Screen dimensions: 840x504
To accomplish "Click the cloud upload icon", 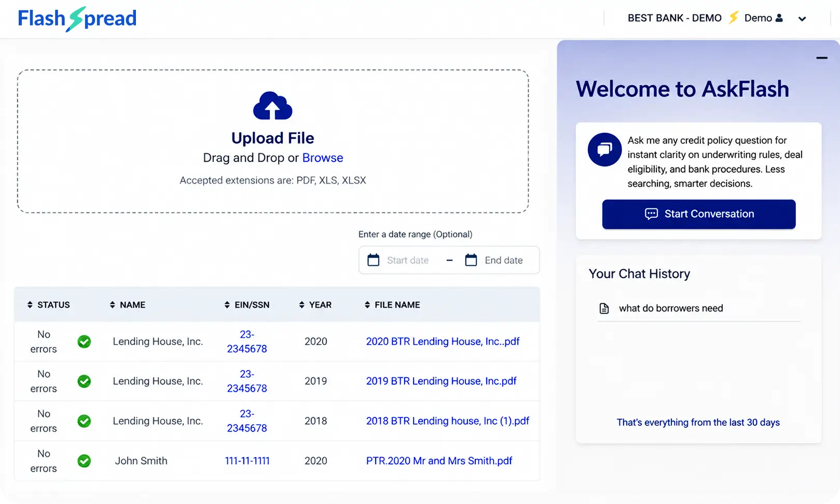I will pos(272,106).
